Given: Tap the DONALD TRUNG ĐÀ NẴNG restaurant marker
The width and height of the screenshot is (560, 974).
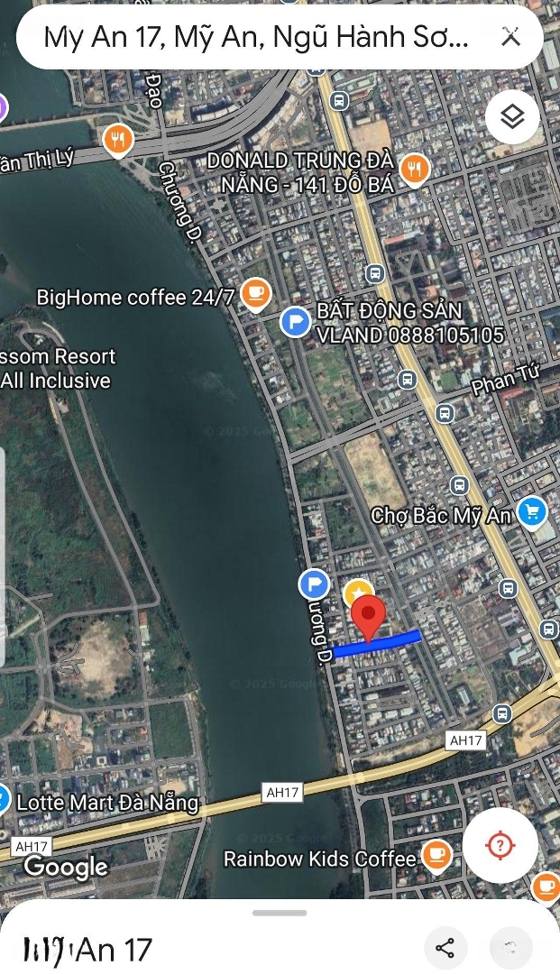Looking at the screenshot, I should (415, 170).
